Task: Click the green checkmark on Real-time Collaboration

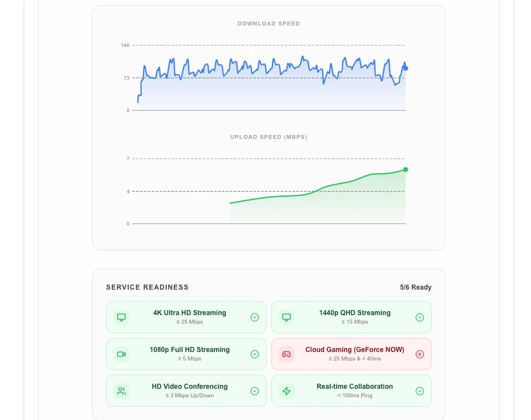Action: click(420, 391)
